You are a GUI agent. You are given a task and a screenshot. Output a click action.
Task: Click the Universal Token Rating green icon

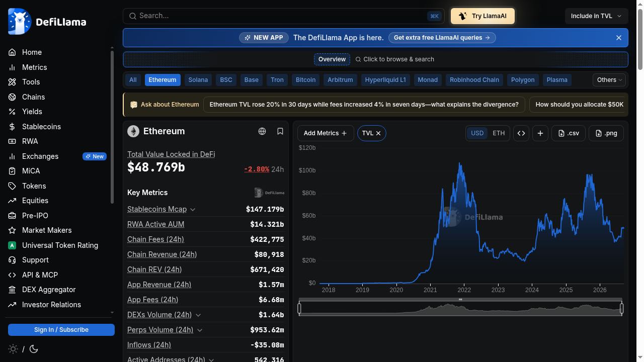pyautogui.click(x=12, y=245)
